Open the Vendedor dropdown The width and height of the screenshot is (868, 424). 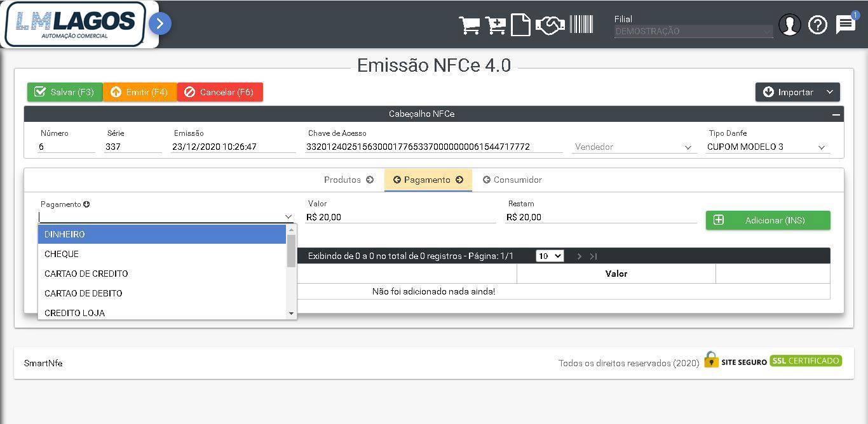point(634,147)
